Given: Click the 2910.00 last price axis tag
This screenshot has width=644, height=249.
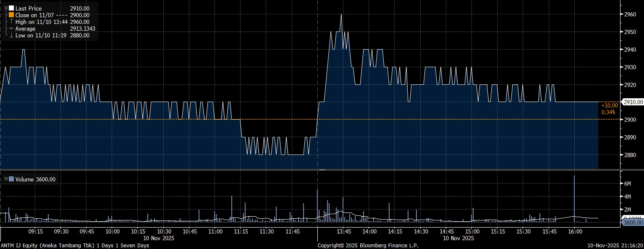Looking at the screenshot, I should [633, 102].
